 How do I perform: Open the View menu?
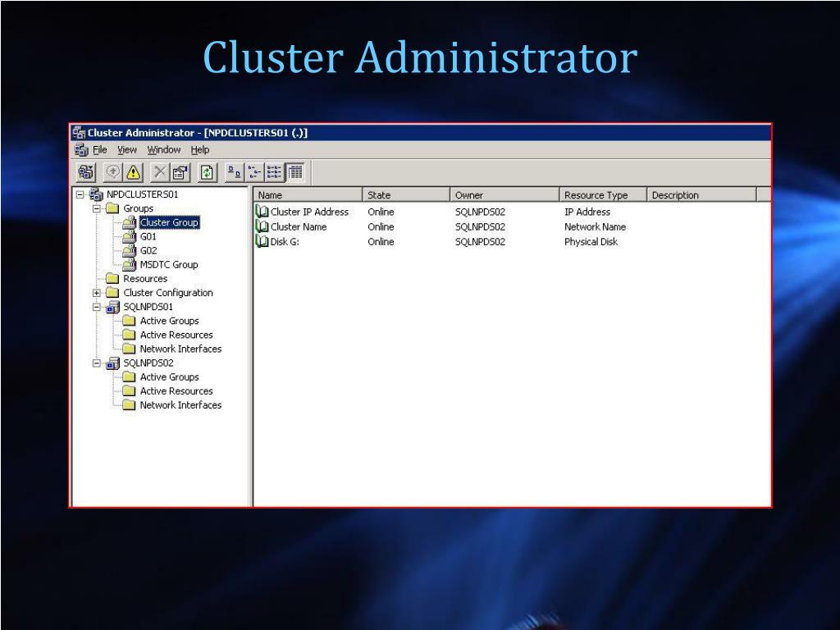127,150
